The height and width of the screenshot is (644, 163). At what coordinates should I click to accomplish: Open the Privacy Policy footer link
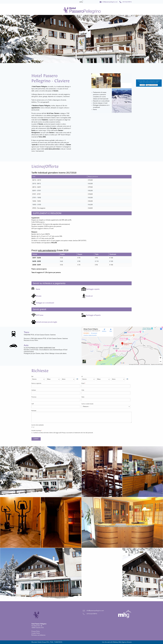coord(36,631)
